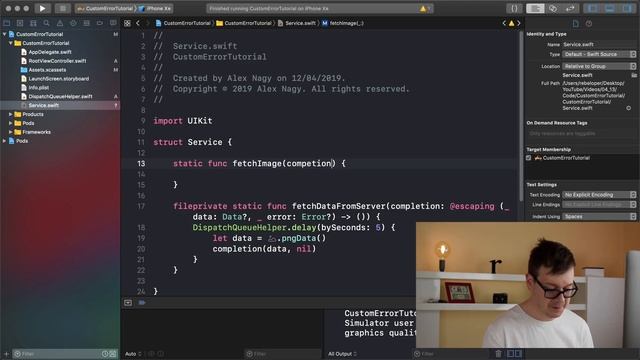Viewport: 640px width, 360px height.
Task: Toggle recent files filter in navigator
Action: pos(105,354)
